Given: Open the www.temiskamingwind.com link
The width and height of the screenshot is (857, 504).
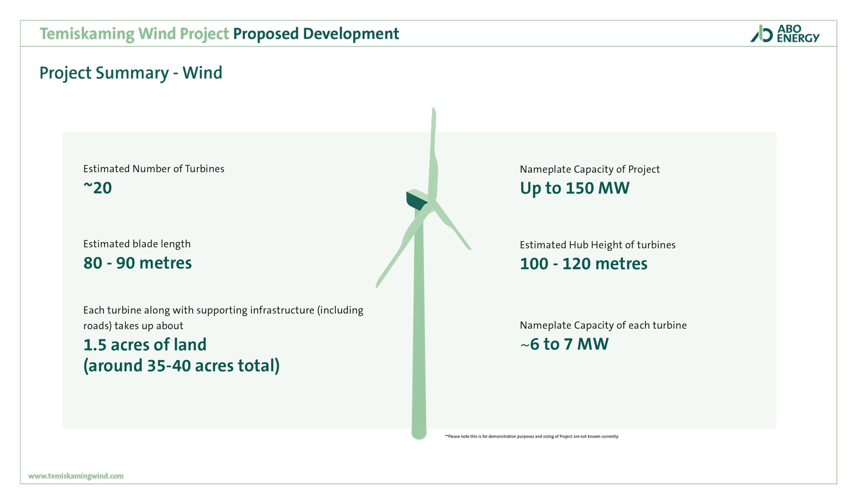Looking at the screenshot, I should [x=76, y=476].
